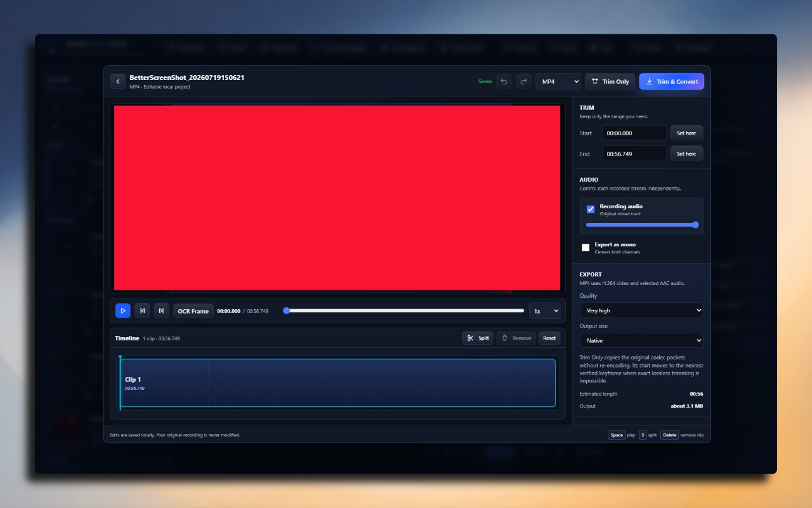
Task: Click the red video preview area
Action: click(x=337, y=197)
